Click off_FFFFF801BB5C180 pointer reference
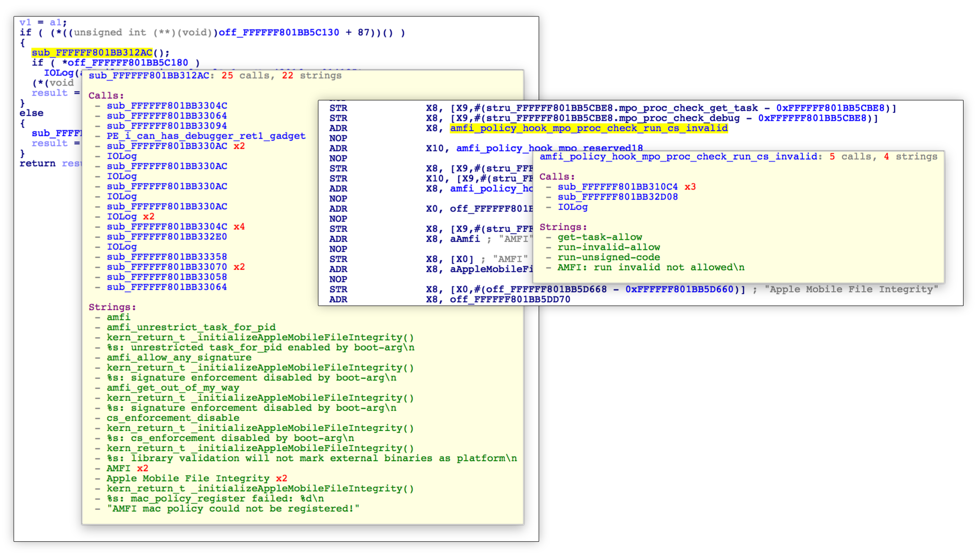The height and width of the screenshot is (560, 980). click(x=128, y=63)
